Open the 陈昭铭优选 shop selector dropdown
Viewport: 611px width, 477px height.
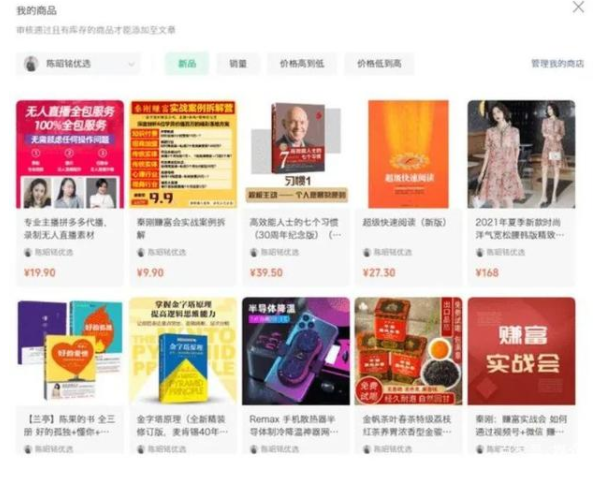(x=78, y=64)
